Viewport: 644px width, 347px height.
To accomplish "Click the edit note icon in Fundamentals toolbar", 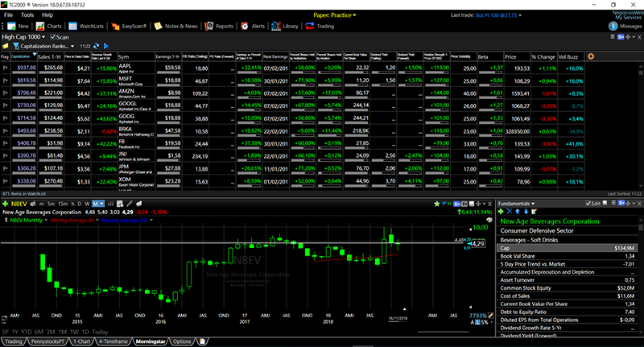I will 534,212.
